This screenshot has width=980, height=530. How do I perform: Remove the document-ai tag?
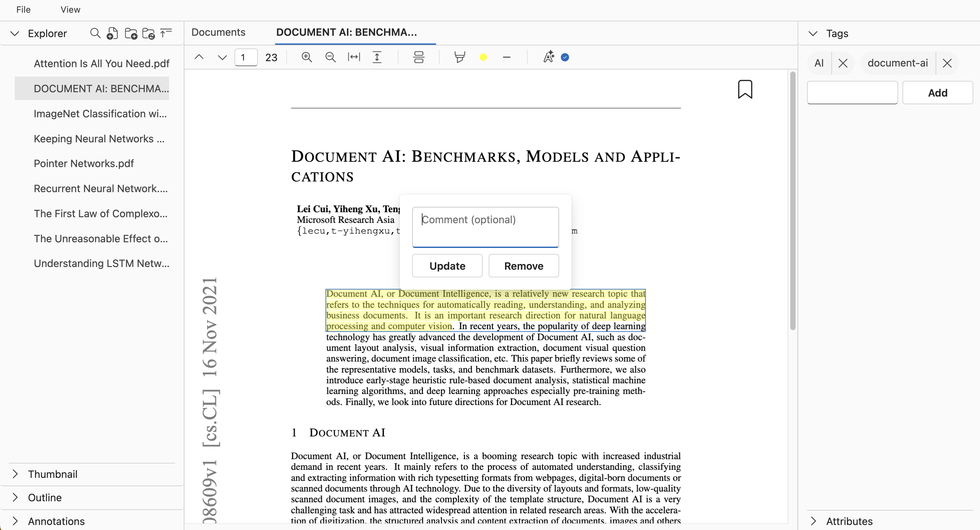pos(947,63)
